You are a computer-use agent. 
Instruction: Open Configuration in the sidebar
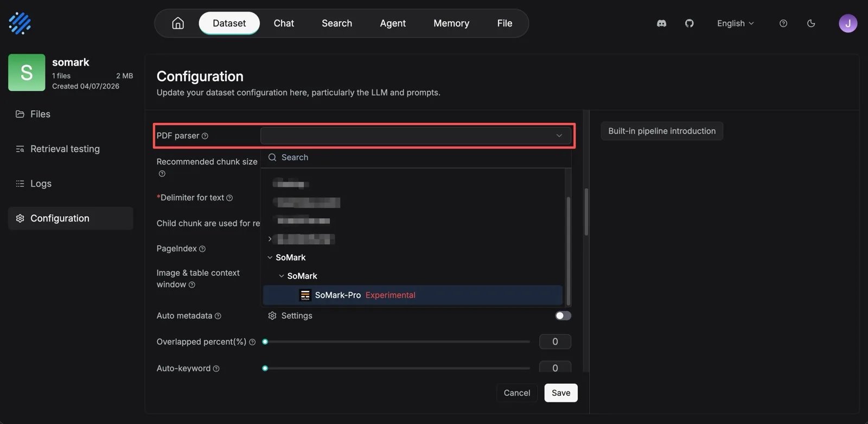(x=71, y=218)
